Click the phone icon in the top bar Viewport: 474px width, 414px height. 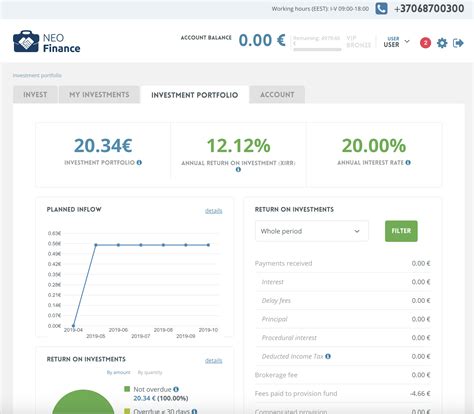coord(381,8)
